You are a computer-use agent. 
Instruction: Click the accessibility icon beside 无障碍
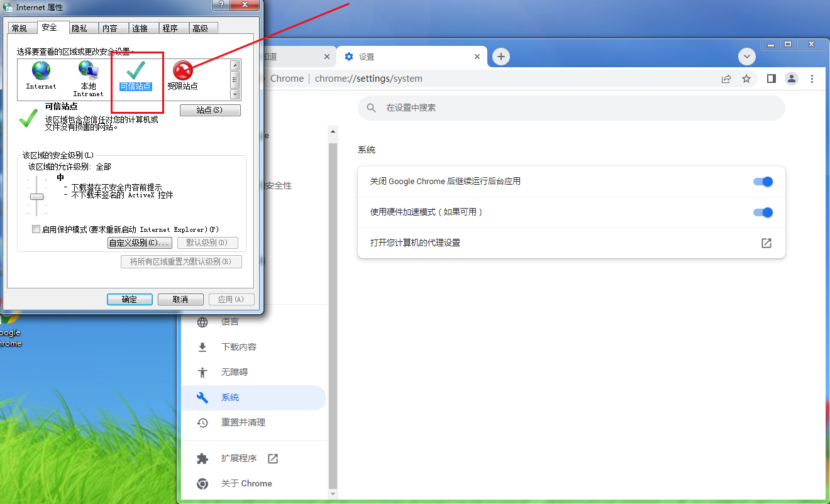point(202,373)
